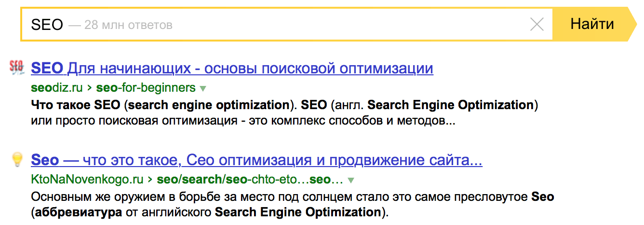
Task: Click the seodiz.ru red SEO favicon
Action: coord(17,68)
